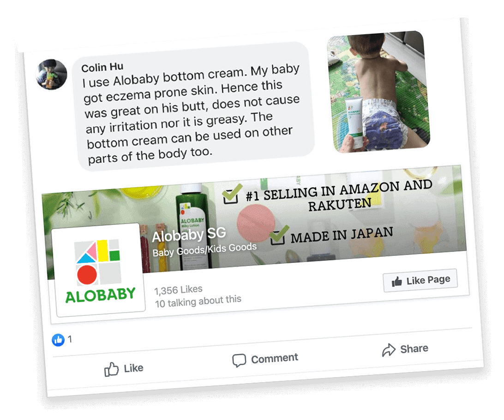The height and width of the screenshot is (420, 504).
Task: Click the Like label under post
Action: tap(134, 368)
